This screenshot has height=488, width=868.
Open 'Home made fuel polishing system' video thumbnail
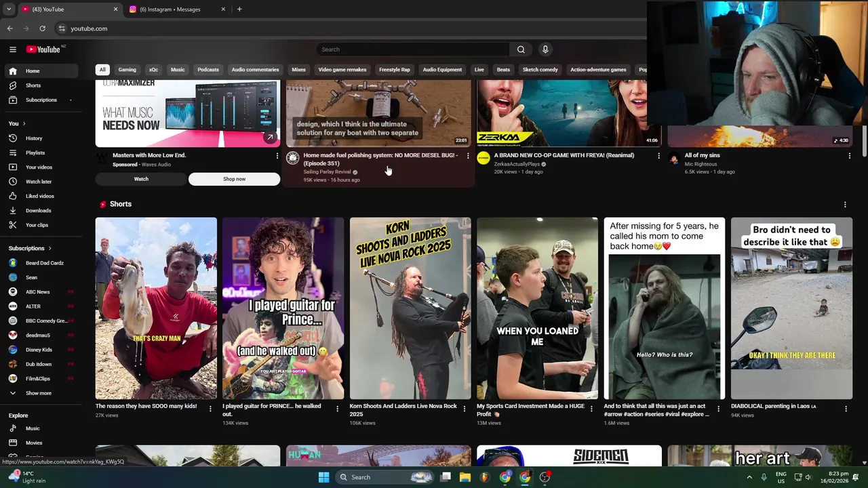(x=378, y=113)
